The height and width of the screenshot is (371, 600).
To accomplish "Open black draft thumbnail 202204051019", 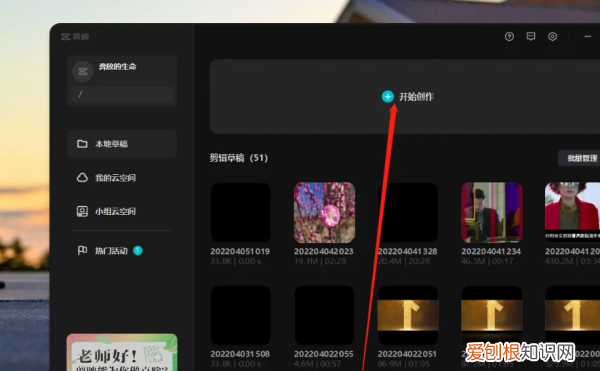I will point(241,213).
